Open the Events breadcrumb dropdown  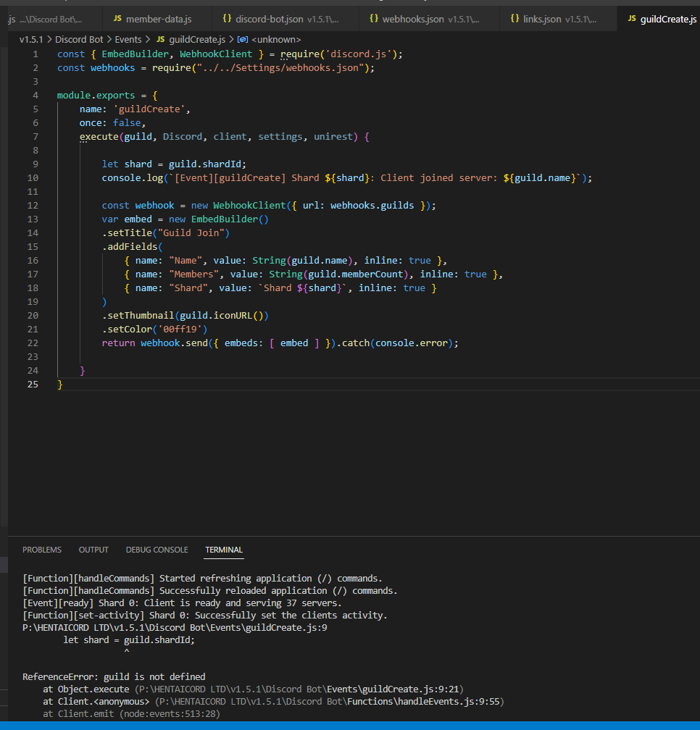click(x=128, y=40)
